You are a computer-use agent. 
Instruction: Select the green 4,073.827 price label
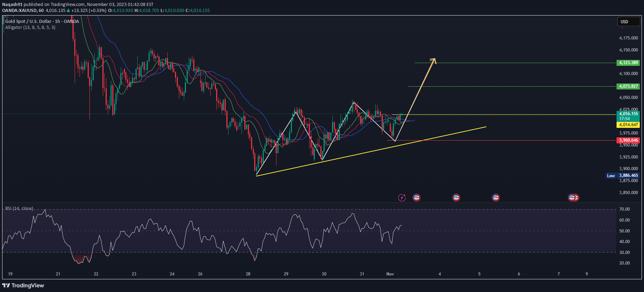tap(629, 86)
